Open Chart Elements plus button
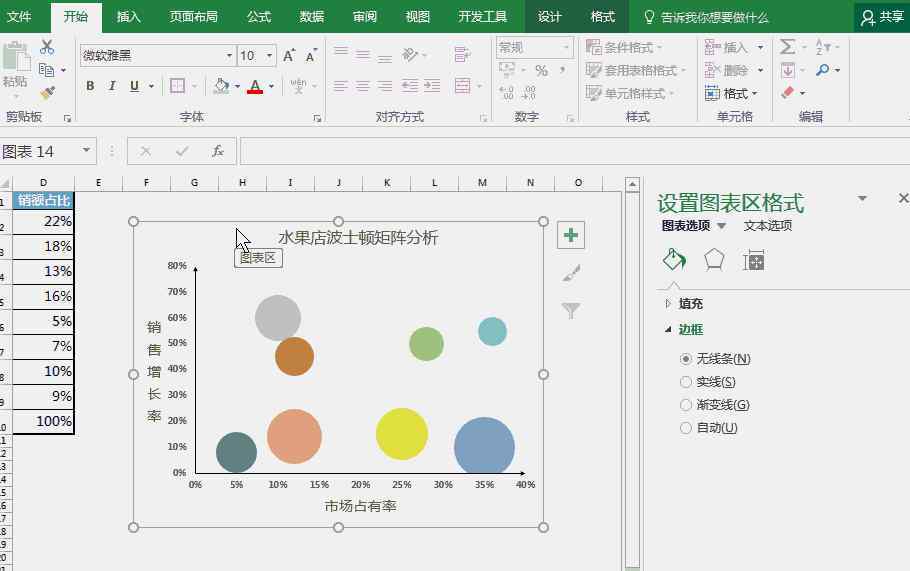Viewport: 910px width, 571px height. 571,235
